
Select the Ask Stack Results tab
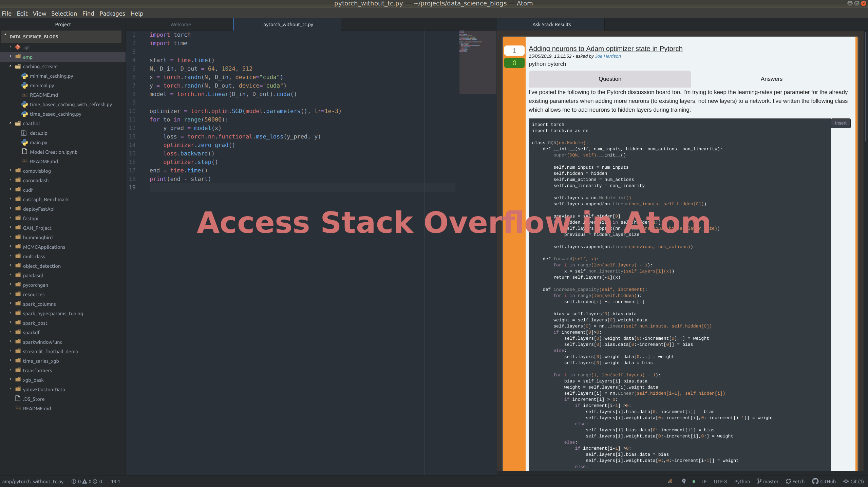[x=551, y=24]
